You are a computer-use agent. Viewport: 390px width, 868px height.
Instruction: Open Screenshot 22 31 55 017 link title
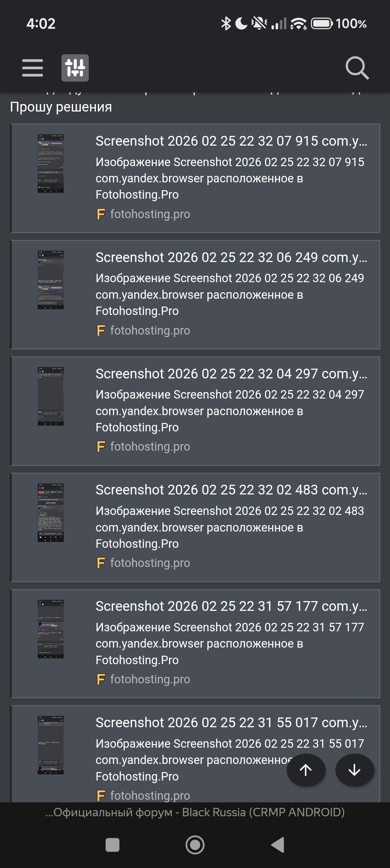pyautogui.click(x=231, y=722)
